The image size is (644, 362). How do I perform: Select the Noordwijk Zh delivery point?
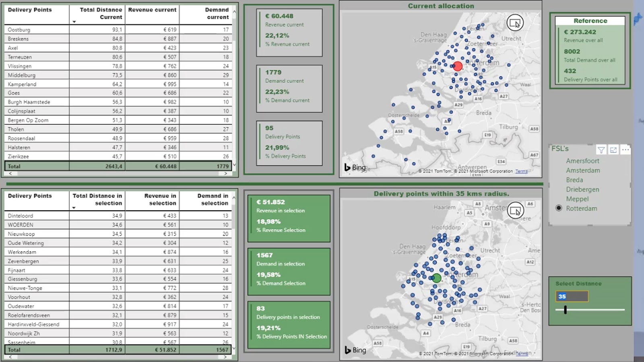click(118, 333)
